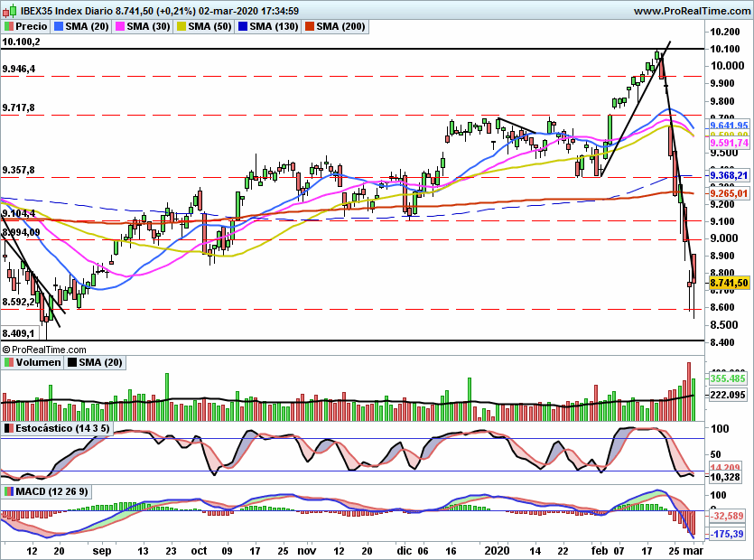Image resolution: width=754 pixels, height=560 pixels.
Task: Click the 9.717,8 level label
Action: click(x=18, y=107)
